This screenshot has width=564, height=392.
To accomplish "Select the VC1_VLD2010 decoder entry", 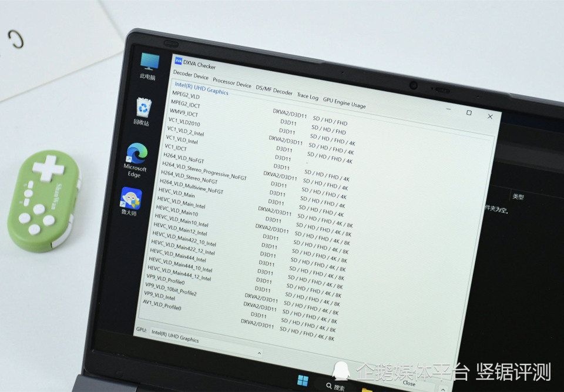I will coord(184,122).
